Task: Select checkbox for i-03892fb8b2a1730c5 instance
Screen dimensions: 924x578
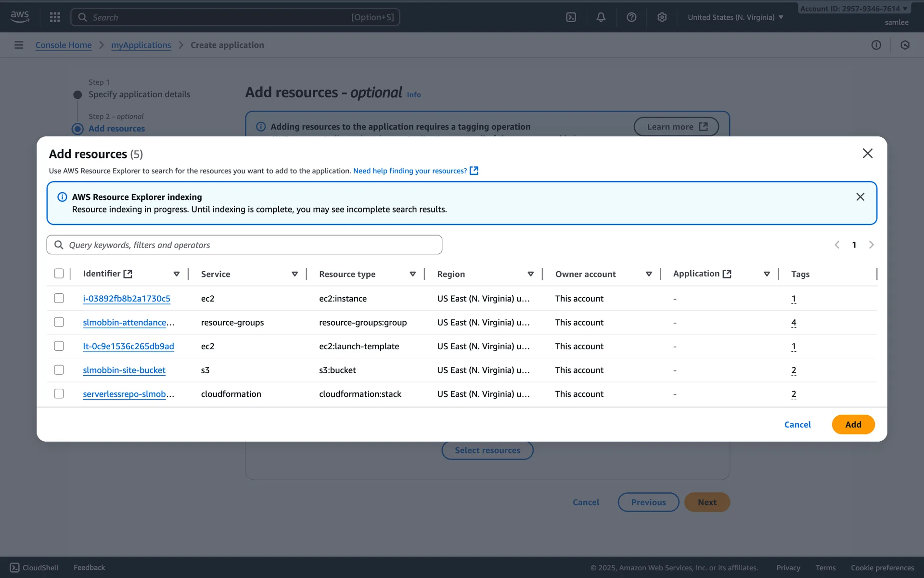Action: pos(59,299)
